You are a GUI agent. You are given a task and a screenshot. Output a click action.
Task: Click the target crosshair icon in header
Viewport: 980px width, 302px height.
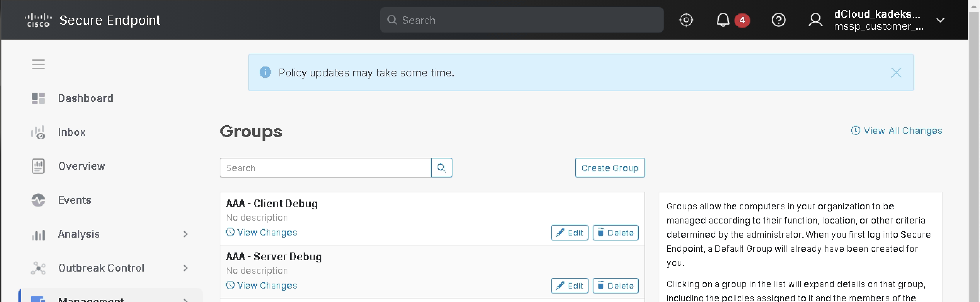pos(686,20)
